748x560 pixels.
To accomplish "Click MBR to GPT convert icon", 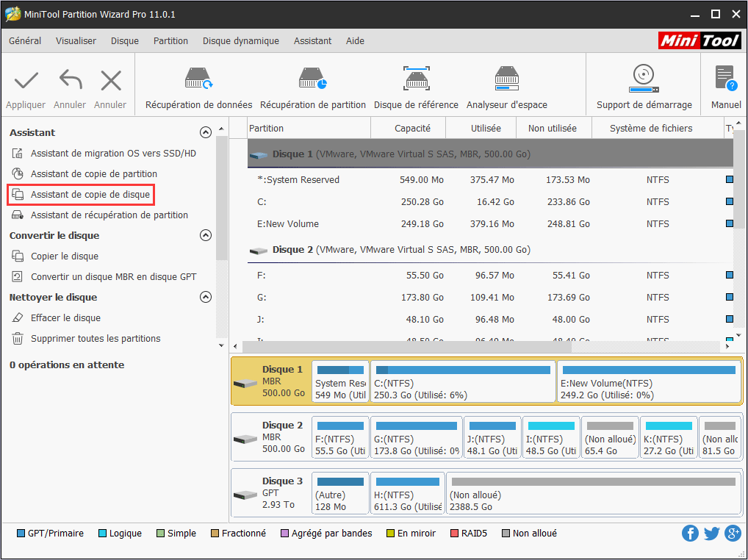I will point(18,276).
